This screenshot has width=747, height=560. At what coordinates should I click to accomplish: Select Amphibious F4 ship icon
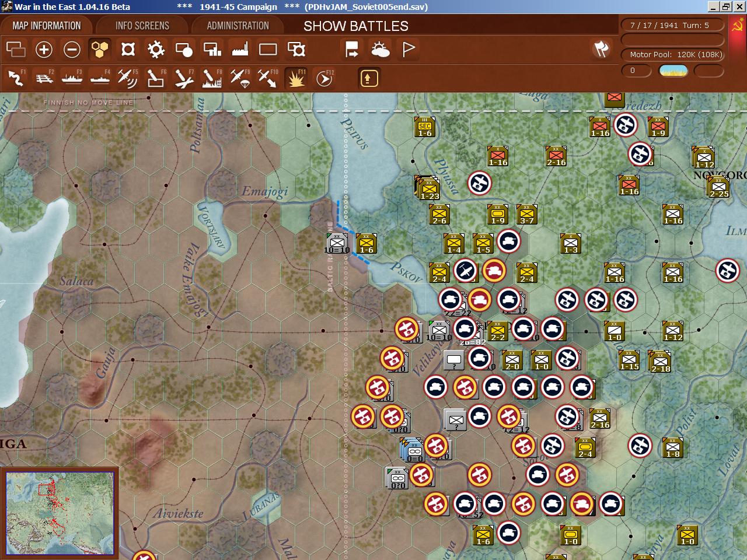100,78
